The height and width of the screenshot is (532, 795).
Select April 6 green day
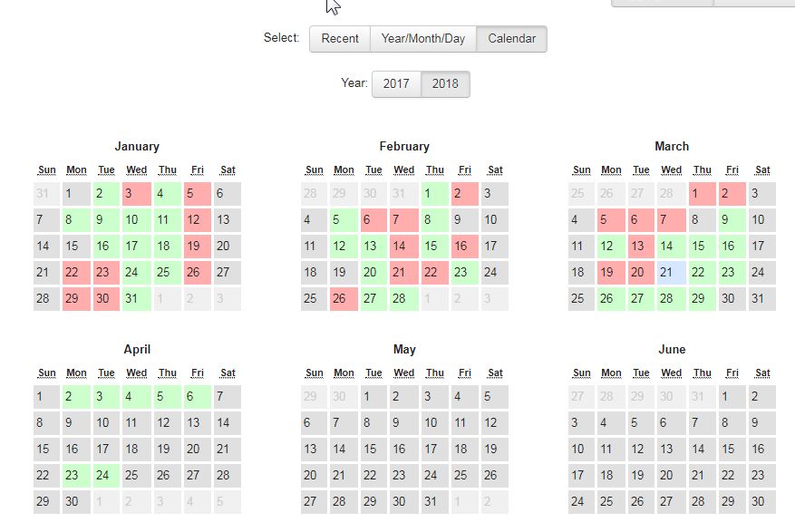198,396
